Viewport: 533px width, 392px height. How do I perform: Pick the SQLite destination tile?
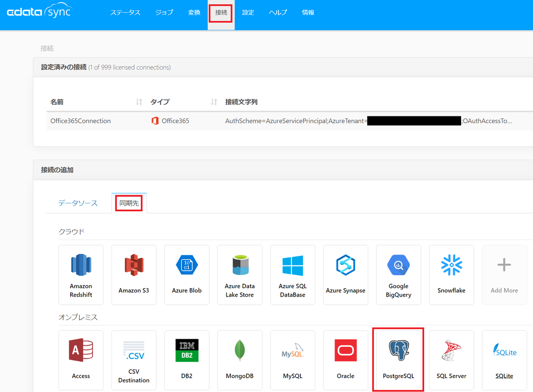[x=504, y=360]
